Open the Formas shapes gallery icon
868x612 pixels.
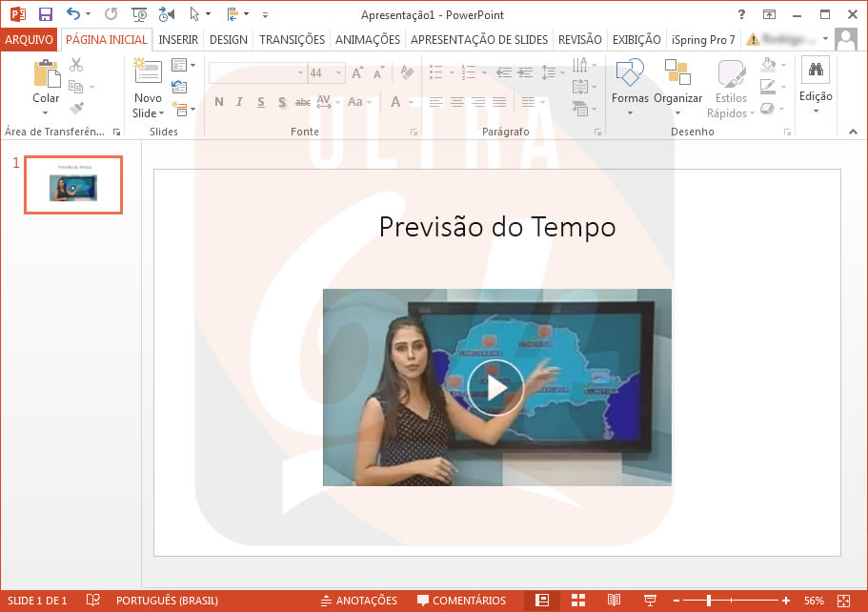pyautogui.click(x=630, y=72)
